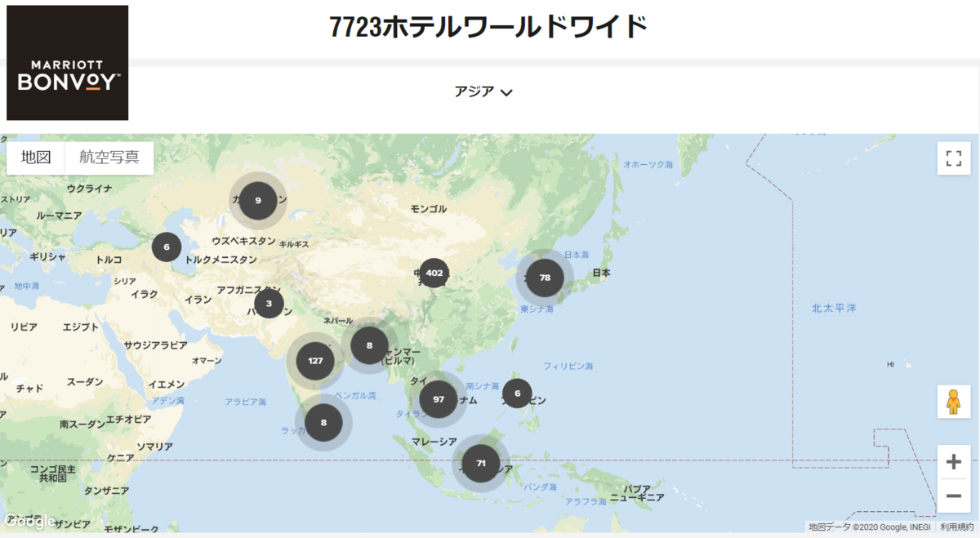Image resolution: width=980 pixels, height=538 pixels.
Task: Click the エジプト country label
Action: (x=81, y=327)
